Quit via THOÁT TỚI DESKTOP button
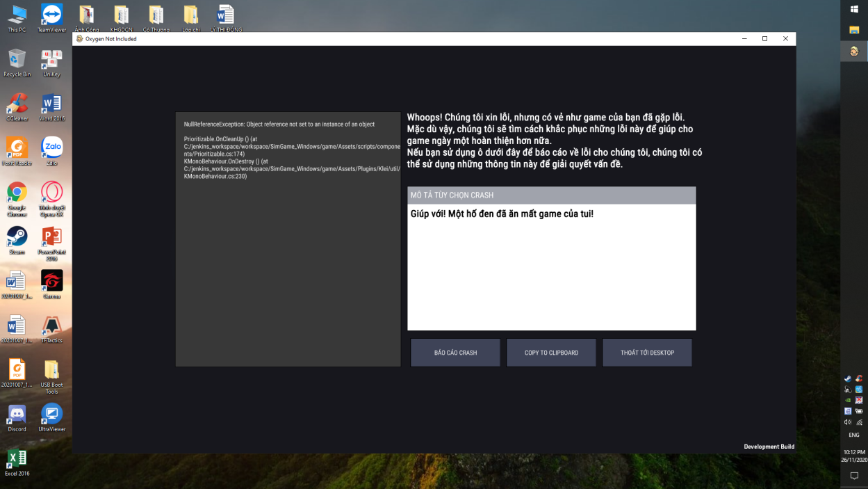 (x=647, y=353)
